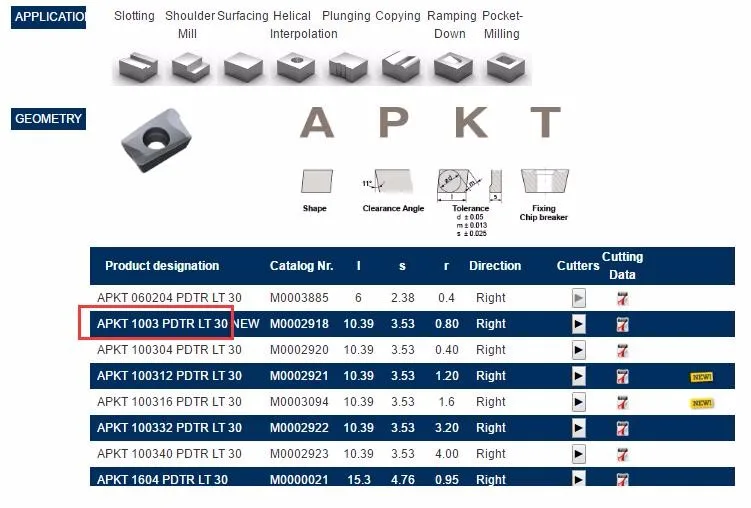Click the Plunging application image
751x508 pixels.
[x=348, y=67]
